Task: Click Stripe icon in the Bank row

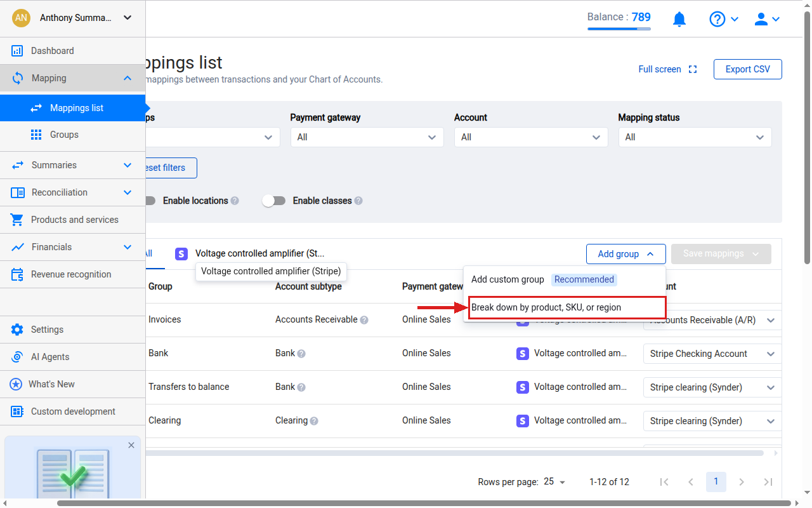Action: click(x=523, y=354)
